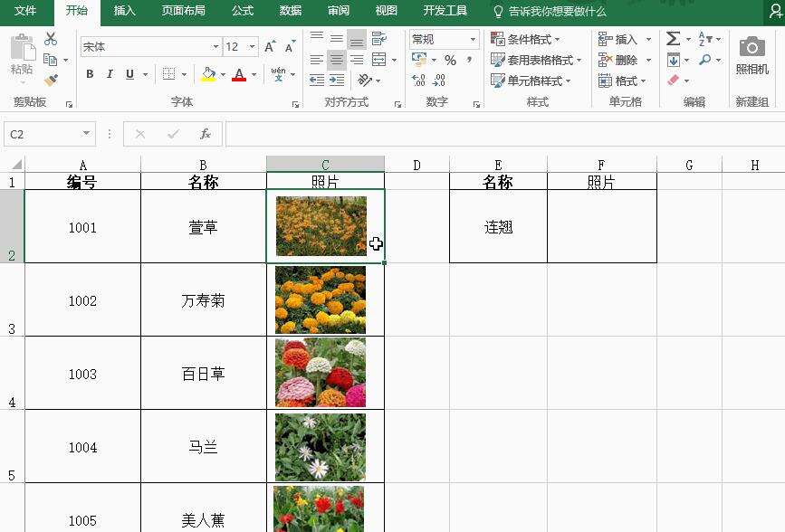Toggle Underline formatting
This screenshot has height=532, width=785.
click(129, 74)
